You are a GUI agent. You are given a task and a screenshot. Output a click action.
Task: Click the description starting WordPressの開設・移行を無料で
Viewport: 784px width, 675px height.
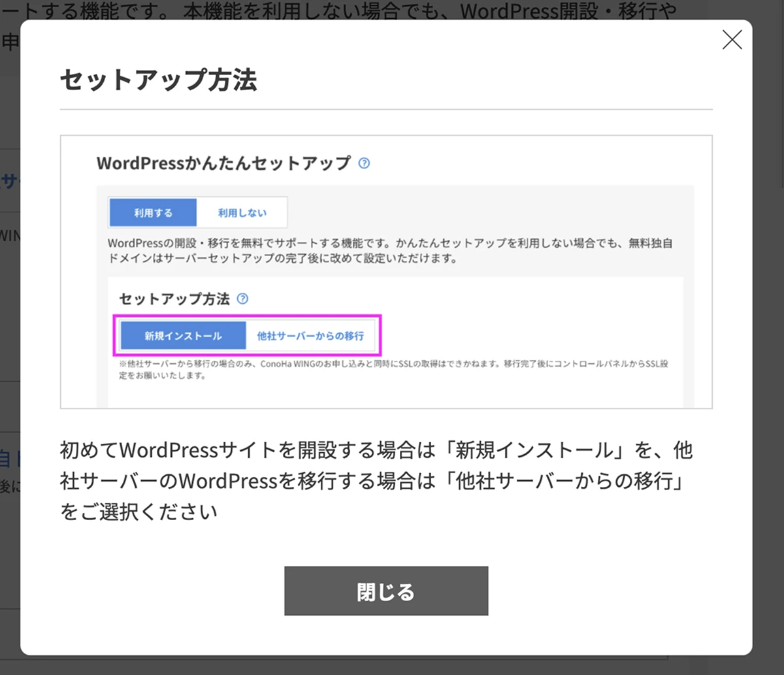pos(390,250)
